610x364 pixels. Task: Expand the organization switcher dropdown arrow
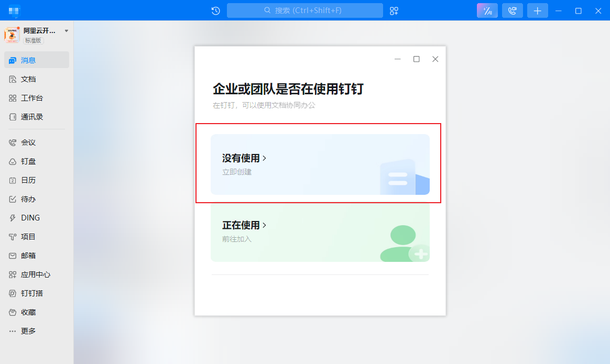(67, 31)
